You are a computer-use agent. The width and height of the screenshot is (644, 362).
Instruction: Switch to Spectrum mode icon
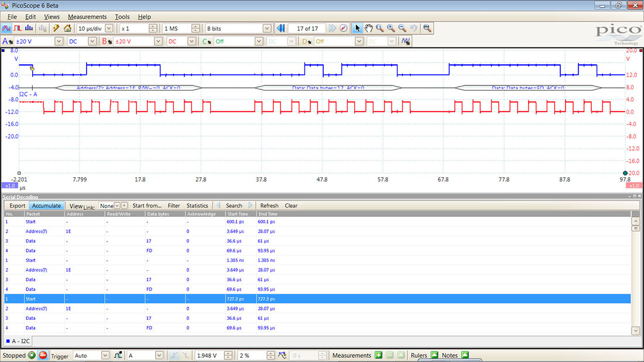[29, 28]
